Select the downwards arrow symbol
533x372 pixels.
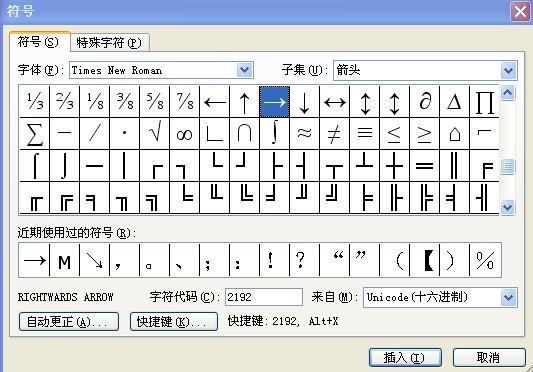click(304, 101)
